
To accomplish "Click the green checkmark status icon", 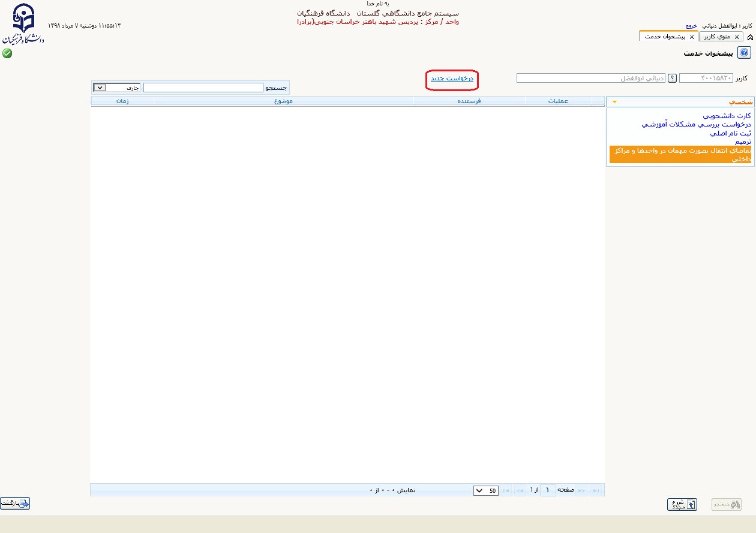I will coord(7,53).
